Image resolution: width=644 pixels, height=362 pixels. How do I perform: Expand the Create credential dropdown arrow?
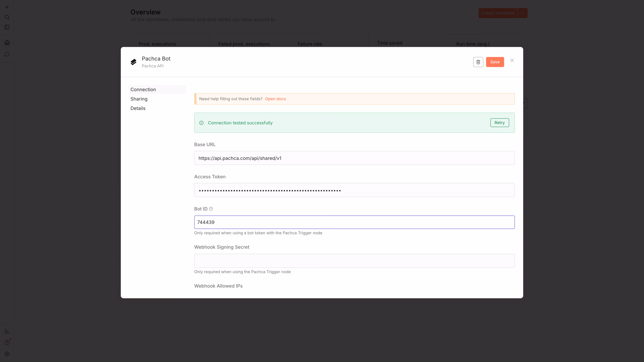coord(523,13)
